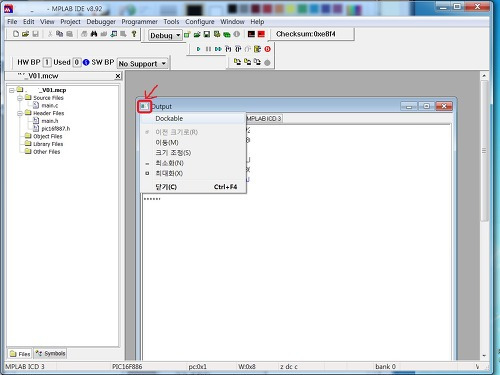
Task: Open the Help menu
Action: [x=257, y=22]
